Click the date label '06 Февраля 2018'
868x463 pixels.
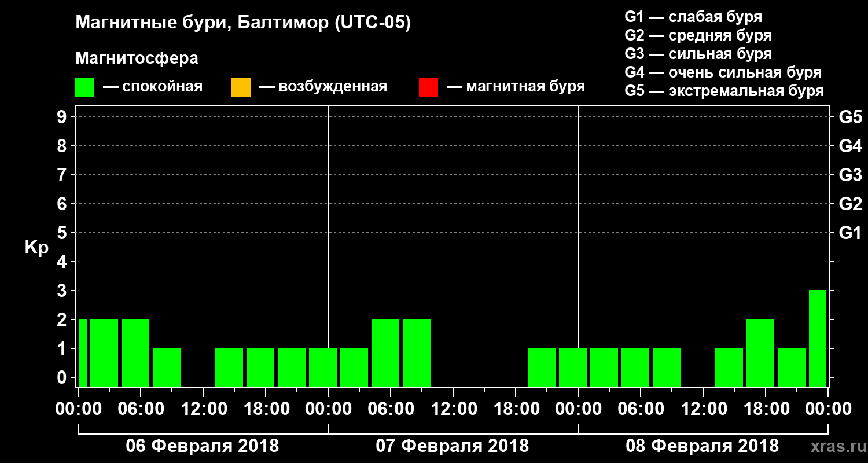203,446
